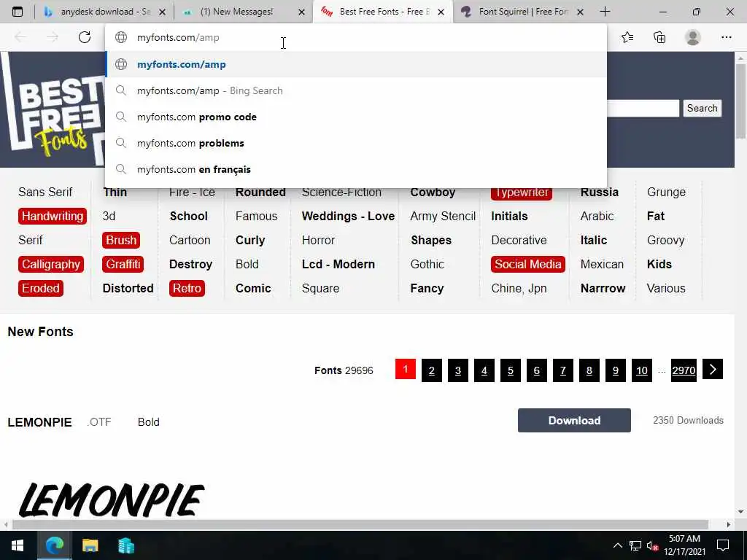Open the taskbar clock showing 5:07 AM
This screenshot has height=560, width=747.
coord(684,545)
